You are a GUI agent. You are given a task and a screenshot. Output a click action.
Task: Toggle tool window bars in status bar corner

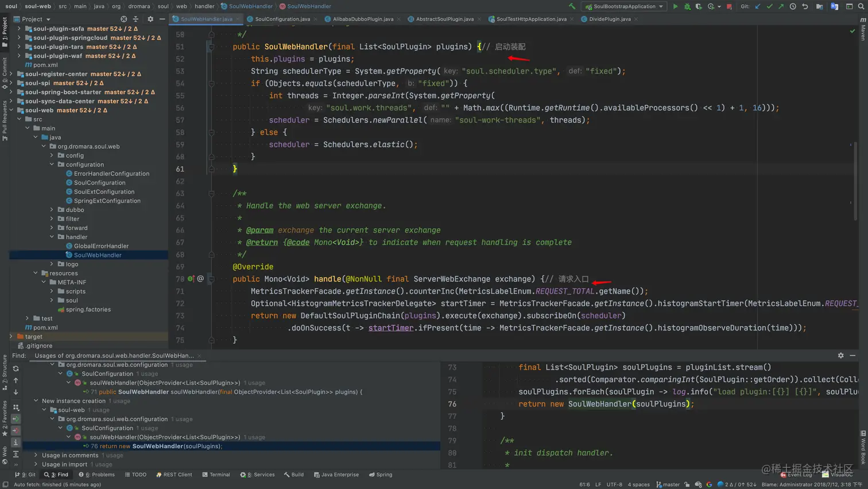[5, 484]
